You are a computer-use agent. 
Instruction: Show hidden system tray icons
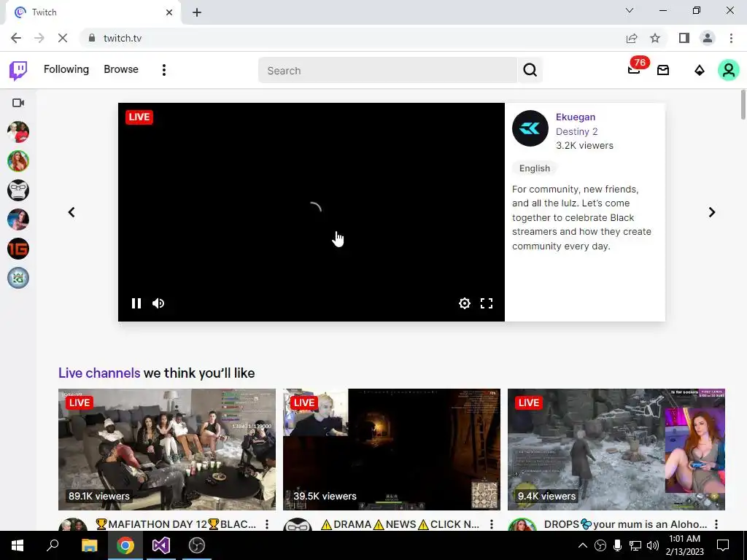tap(583, 545)
